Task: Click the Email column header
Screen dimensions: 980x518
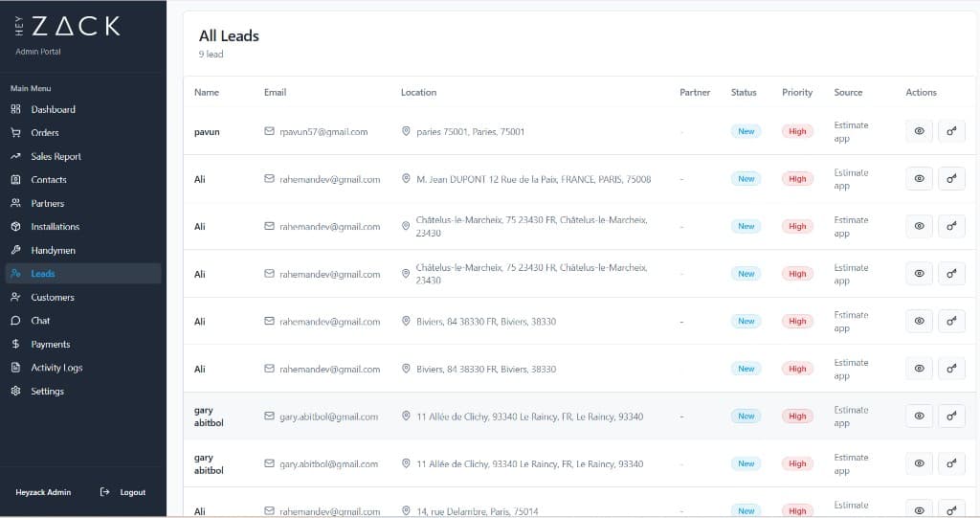Action: click(x=275, y=92)
